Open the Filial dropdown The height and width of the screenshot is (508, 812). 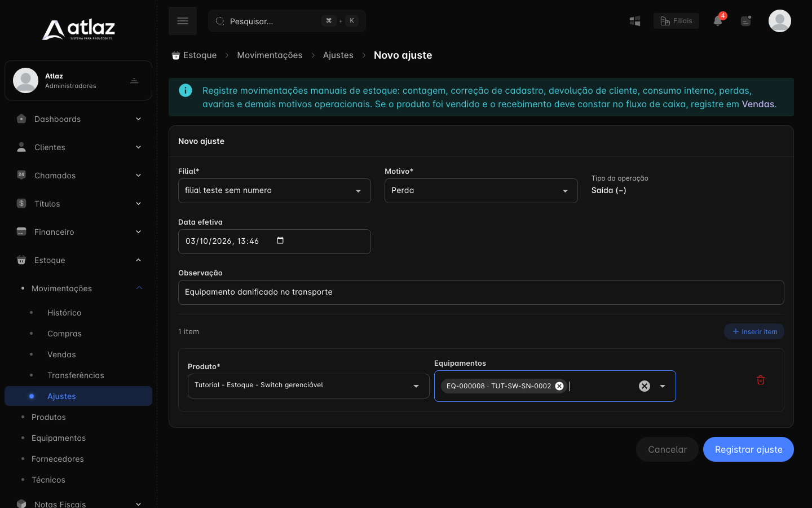pos(275,191)
